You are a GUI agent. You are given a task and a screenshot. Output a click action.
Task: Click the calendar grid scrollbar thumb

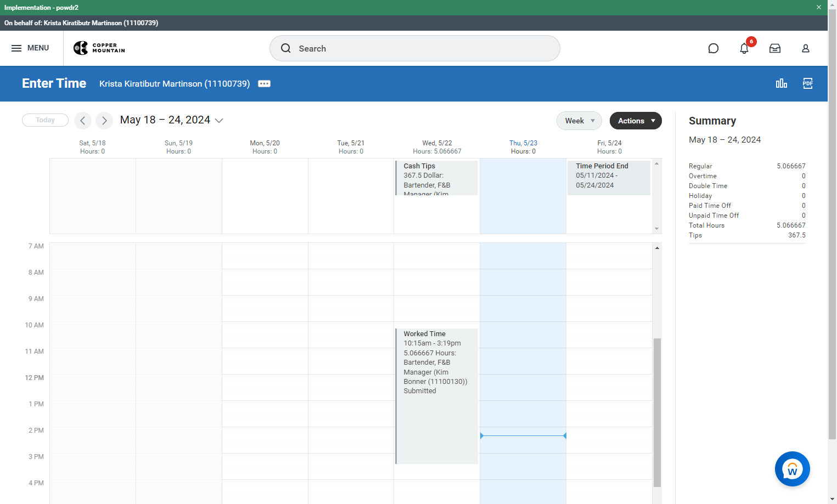[x=657, y=412]
